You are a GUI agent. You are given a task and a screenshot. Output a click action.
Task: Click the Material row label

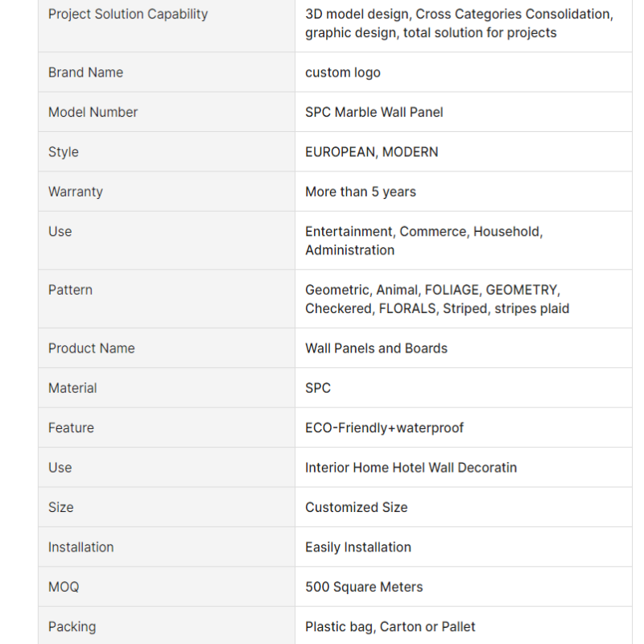[x=72, y=388]
